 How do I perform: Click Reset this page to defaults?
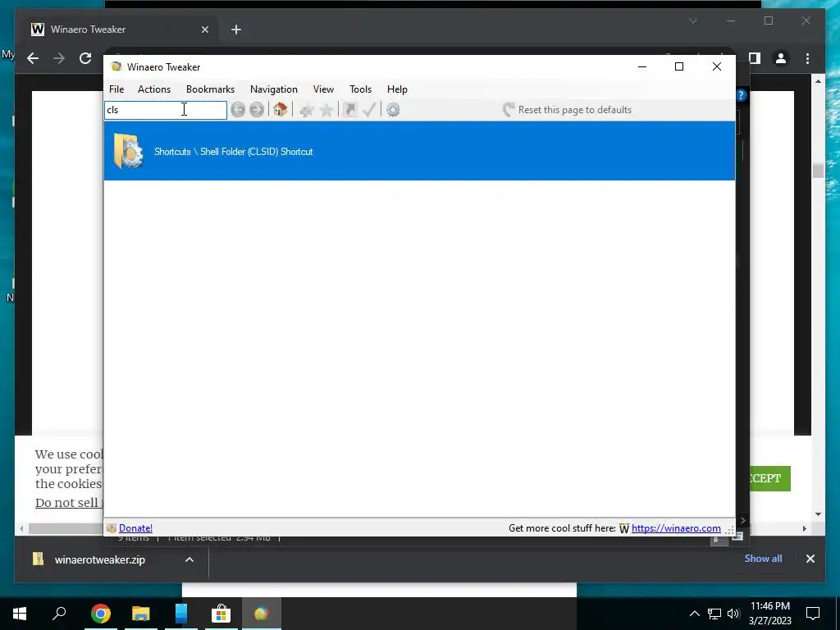pos(568,110)
